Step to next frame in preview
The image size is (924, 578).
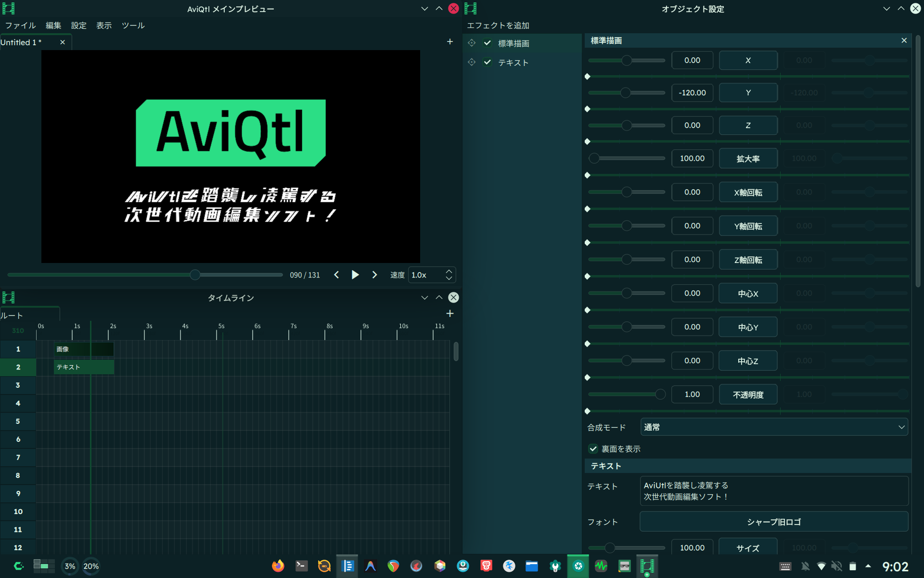click(374, 275)
